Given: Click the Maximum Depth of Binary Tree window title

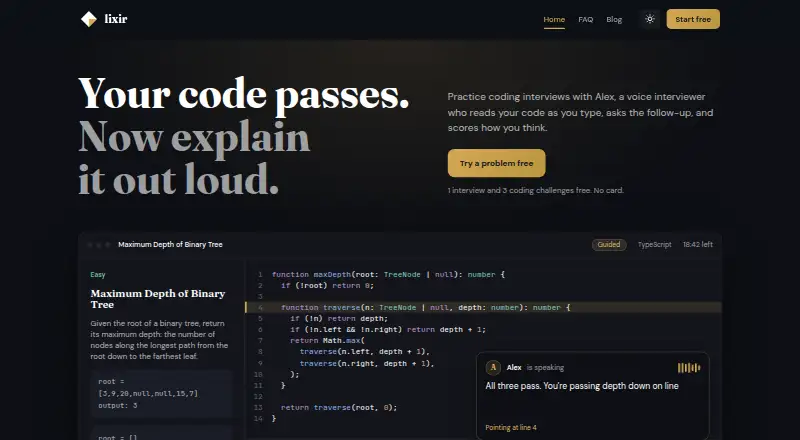Looking at the screenshot, I should click(x=170, y=245).
